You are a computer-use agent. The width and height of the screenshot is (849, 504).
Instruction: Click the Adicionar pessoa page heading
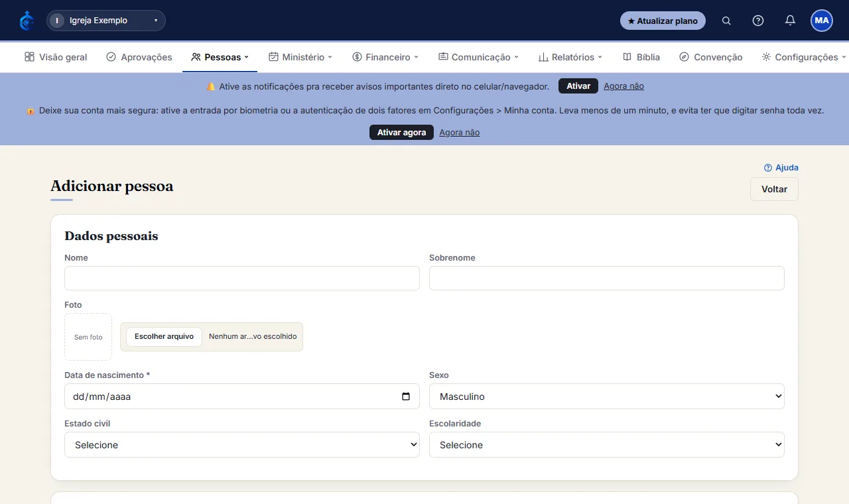[x=112, y=186]
